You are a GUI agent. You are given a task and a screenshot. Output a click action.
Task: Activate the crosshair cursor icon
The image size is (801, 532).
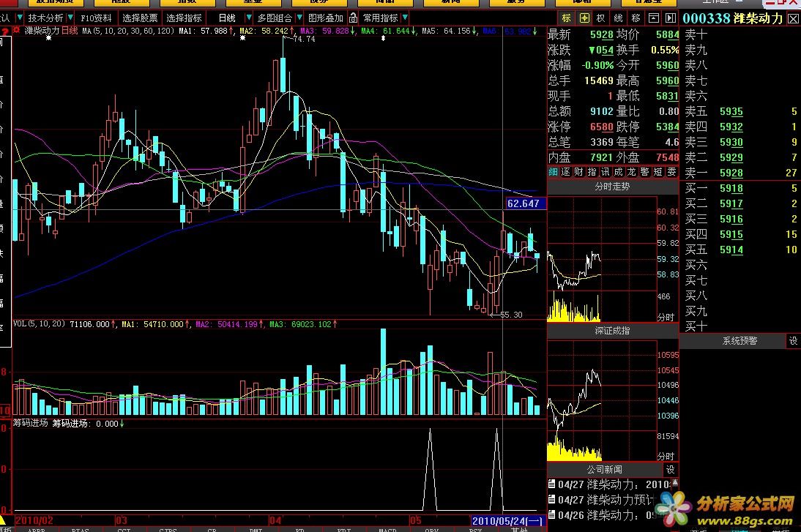pos(584,18)
